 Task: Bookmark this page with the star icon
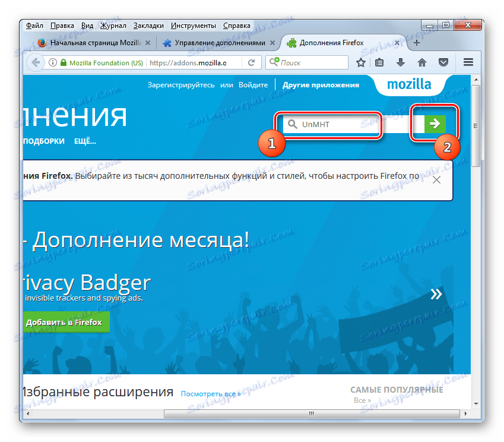[x=361, y=62]
